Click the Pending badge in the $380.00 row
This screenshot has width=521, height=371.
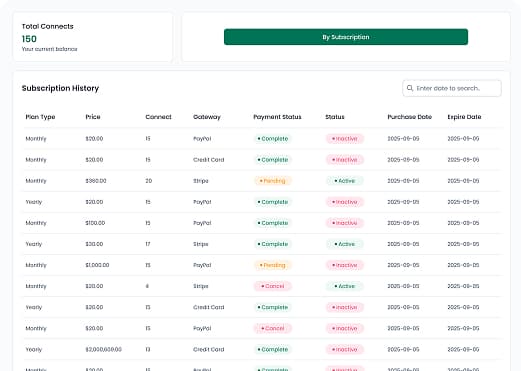point(273,181)
